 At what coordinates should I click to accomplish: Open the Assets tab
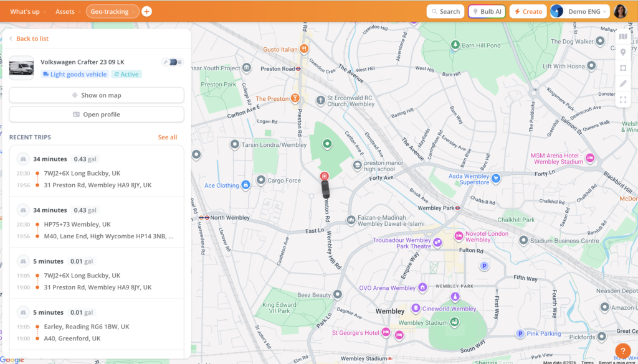tap(65, 11)
